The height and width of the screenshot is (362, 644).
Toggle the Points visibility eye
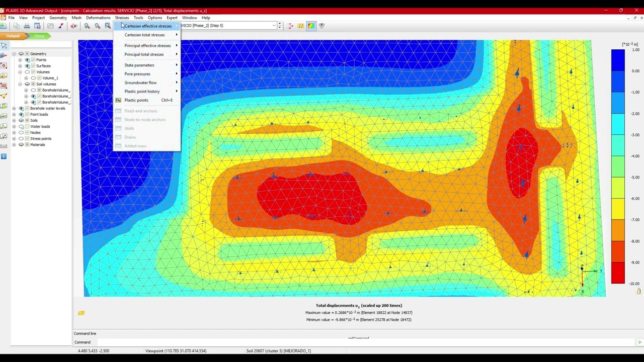pos(27,60)
